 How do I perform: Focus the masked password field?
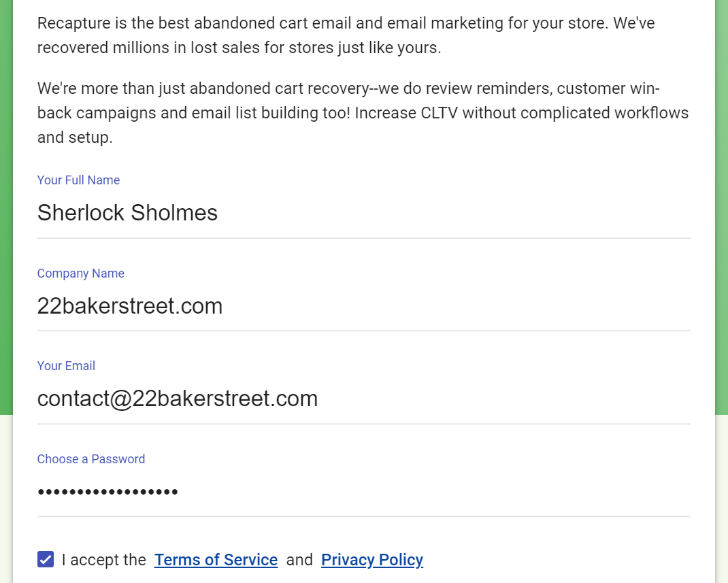click(x=363, y=491)
